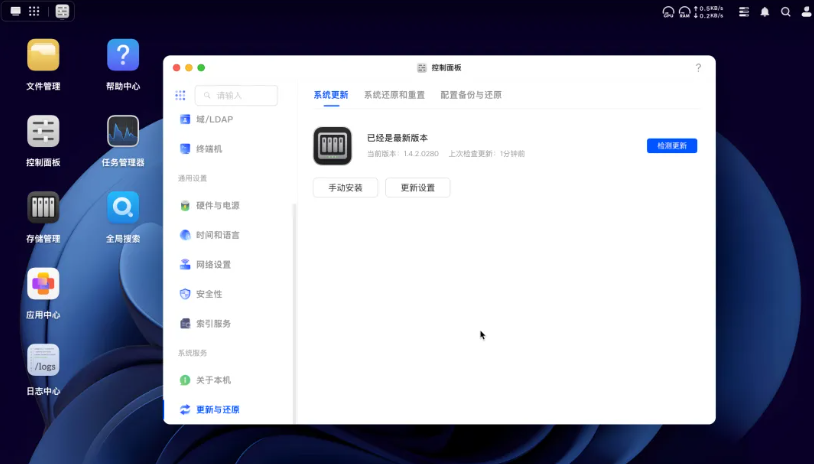Launch 全局搜索 desktop icon
The height and width of the screenshot is (464, 814).
(123, 208)
